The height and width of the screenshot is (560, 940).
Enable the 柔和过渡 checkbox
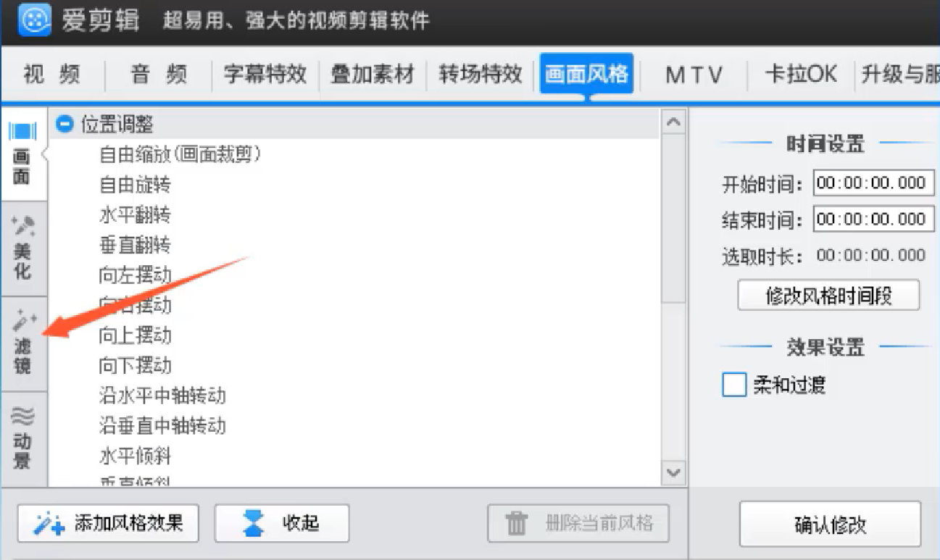(734, 385)
